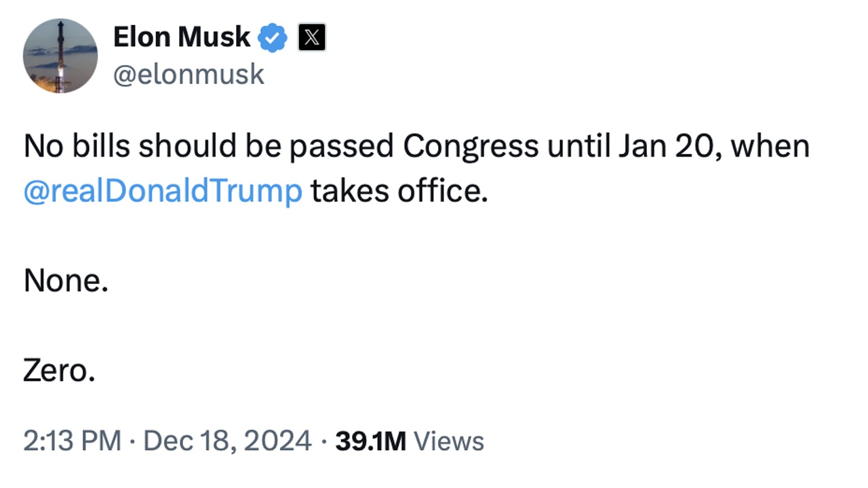Open the Elon Musk display name
This screenshot has height=488, width=868.
pyautogui.click(x=182, y=37)
